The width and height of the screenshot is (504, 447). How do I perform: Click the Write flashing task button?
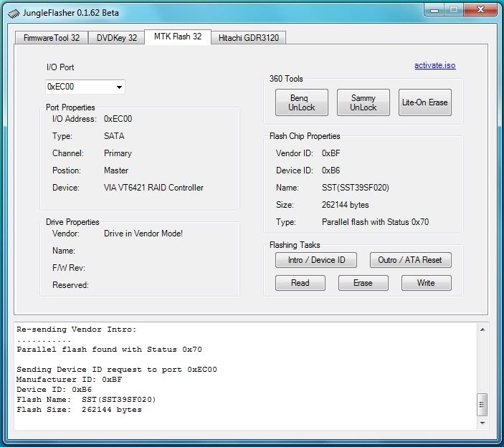(427, 283)
